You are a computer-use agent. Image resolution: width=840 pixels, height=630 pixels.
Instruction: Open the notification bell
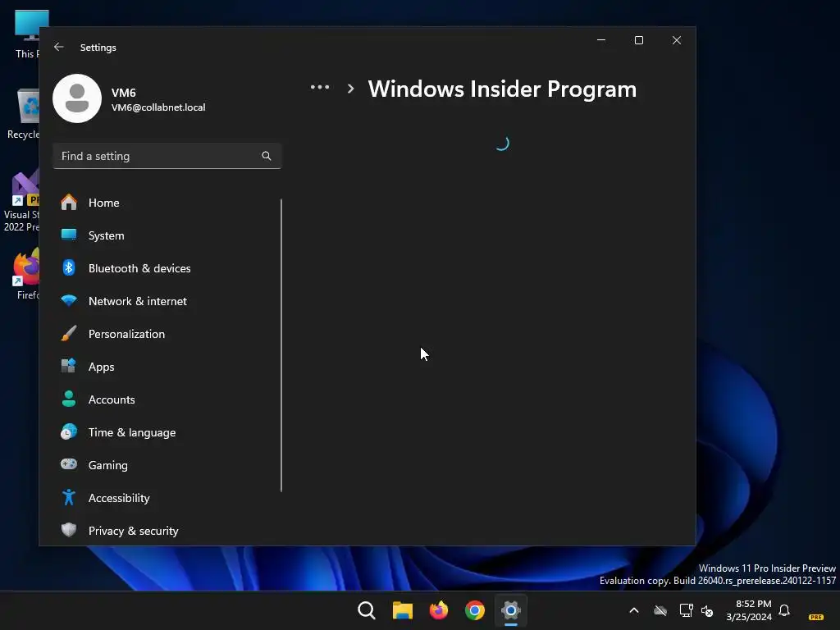tap(784, 610)
